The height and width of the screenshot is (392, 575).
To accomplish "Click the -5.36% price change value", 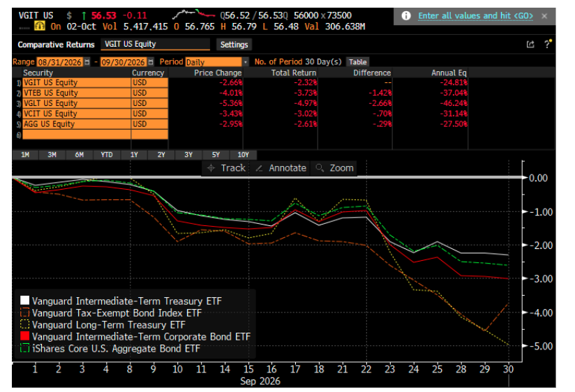I will pyautogui.click(x=231, y=103).
